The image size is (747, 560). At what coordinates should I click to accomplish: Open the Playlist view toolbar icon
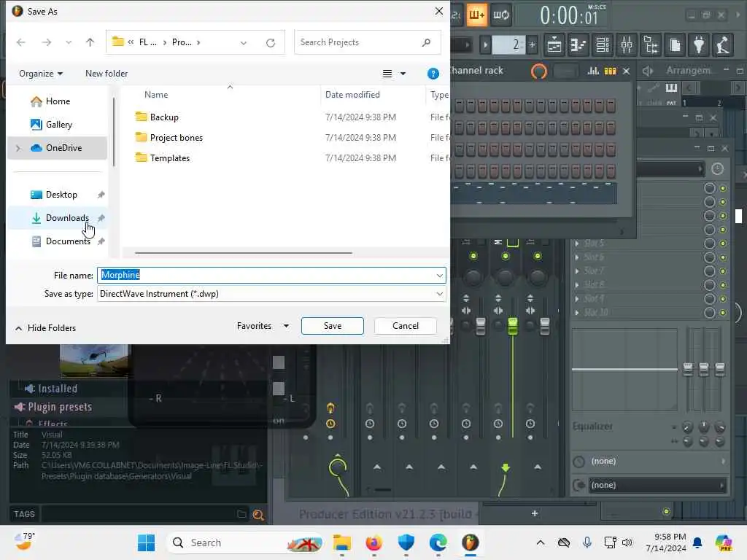coord(554,45)
